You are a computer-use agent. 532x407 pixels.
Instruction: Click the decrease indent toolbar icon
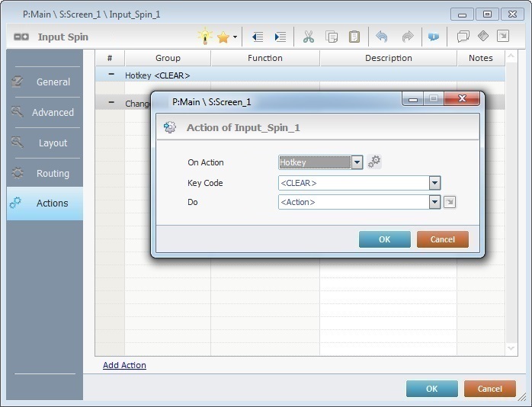click(x=258, y=37)
